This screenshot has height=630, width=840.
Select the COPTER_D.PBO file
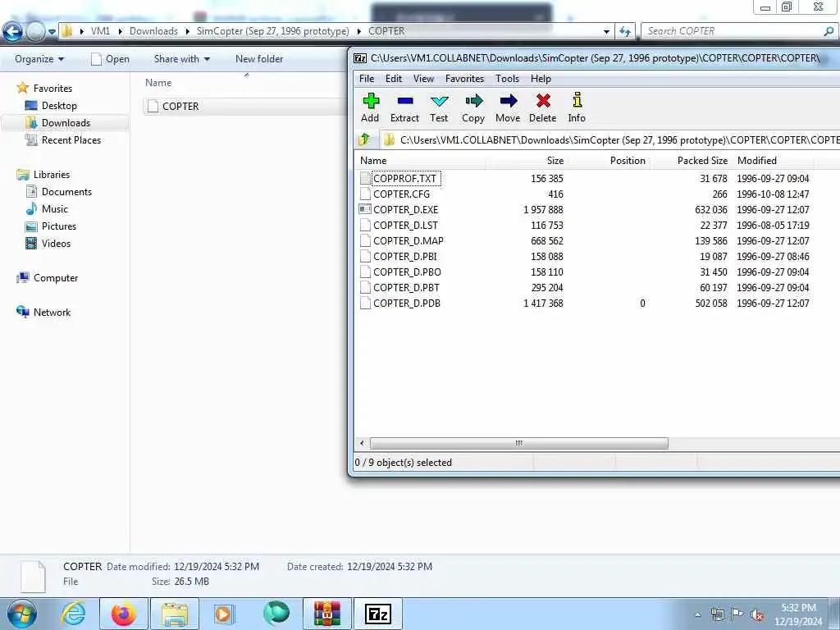click(407, 272)
